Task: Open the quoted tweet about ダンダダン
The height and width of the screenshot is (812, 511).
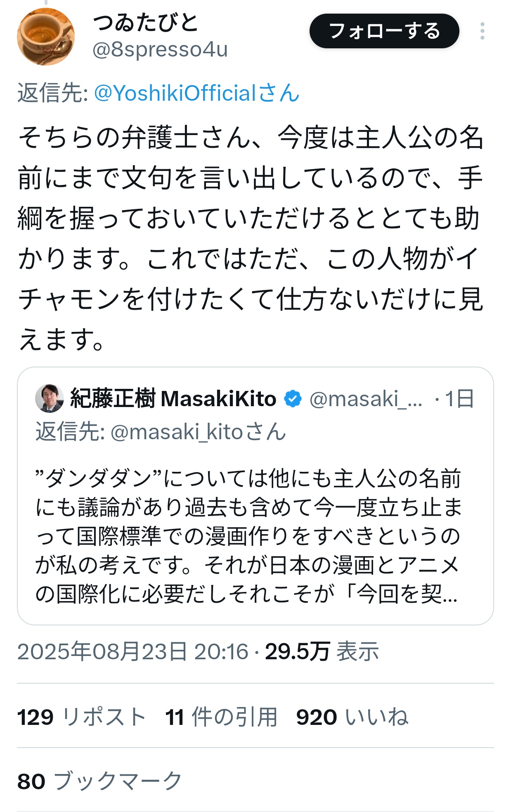Action: click(x=255, y=496)
